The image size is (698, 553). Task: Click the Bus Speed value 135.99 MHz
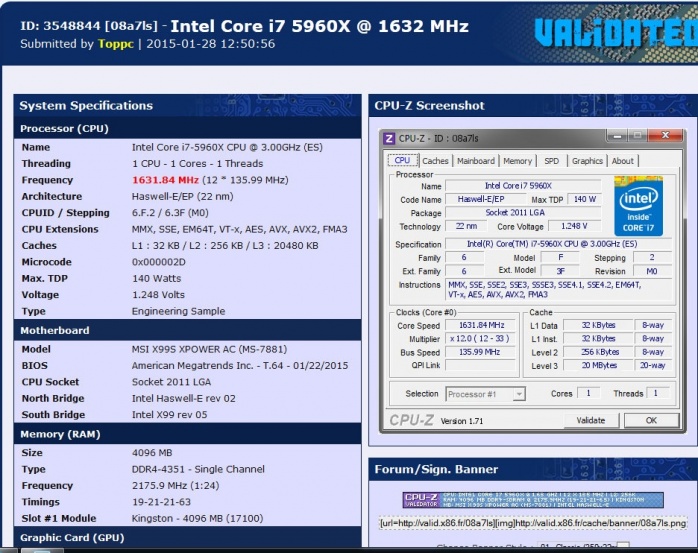pyautogui.click(x=482, y=352)
